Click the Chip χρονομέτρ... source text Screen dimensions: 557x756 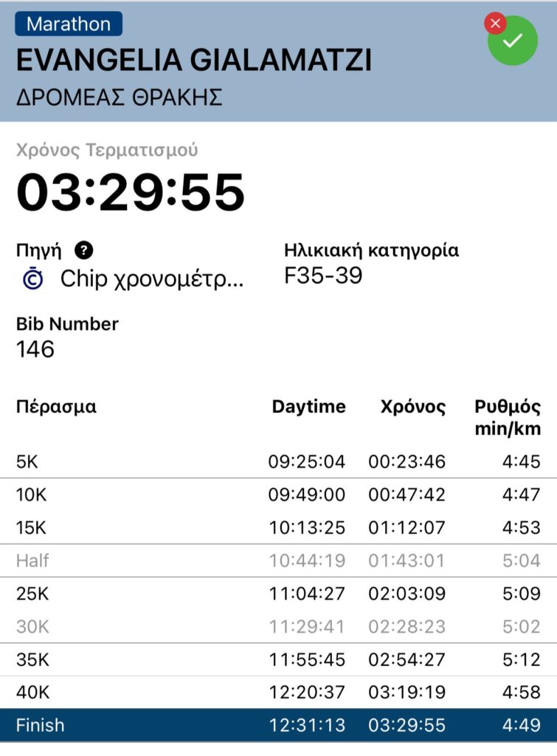point(151,279)
